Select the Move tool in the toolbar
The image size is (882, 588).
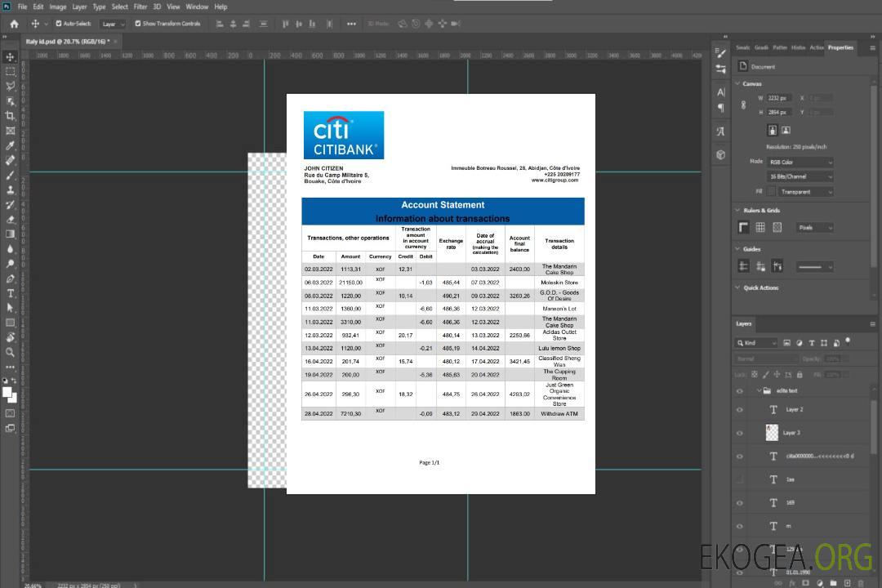(10, 57)
